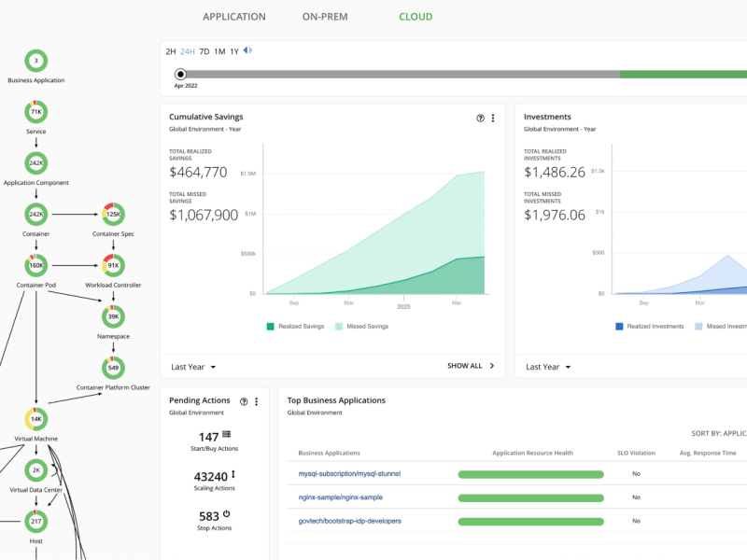Select the Host node at sidebar bottom
Viewport: 747px width, 560px height.
tap(35, 522)
